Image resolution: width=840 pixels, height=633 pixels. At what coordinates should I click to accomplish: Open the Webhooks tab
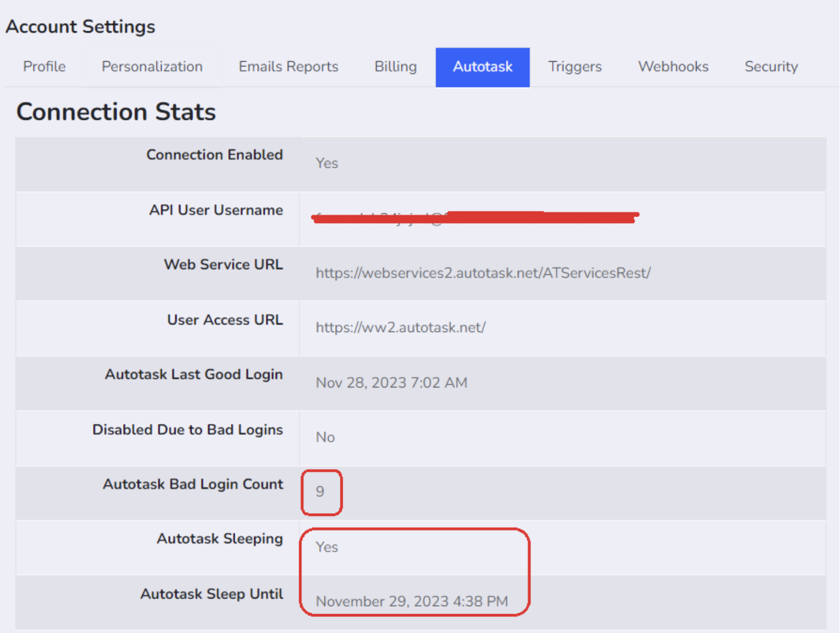(x=673, y=67)
